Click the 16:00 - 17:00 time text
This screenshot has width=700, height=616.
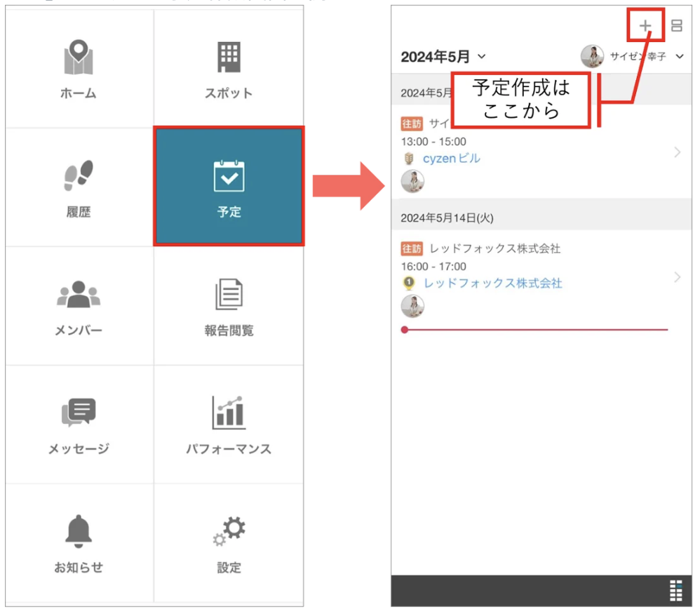coord(433,267)
